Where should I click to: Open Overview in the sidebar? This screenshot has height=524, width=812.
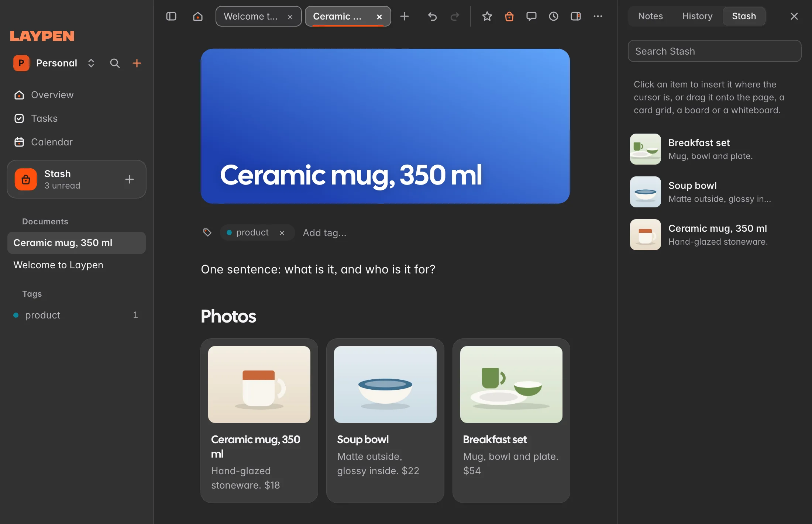click(76, 95)
